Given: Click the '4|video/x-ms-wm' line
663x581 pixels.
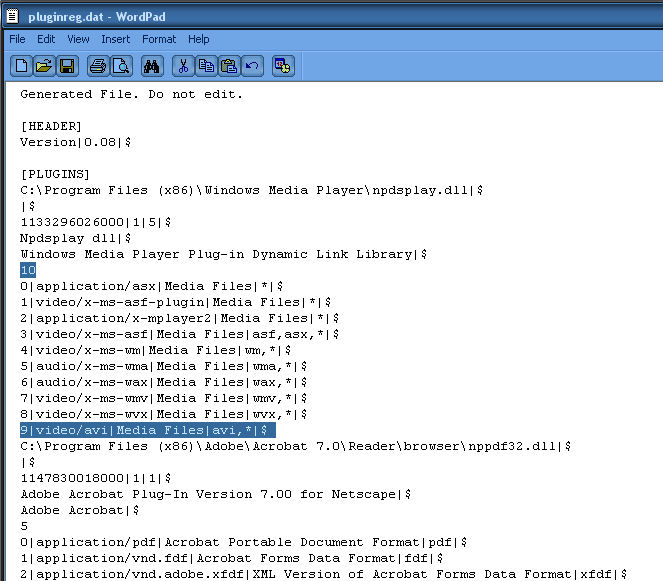Looking at the screenshot, I should (156, 350).
